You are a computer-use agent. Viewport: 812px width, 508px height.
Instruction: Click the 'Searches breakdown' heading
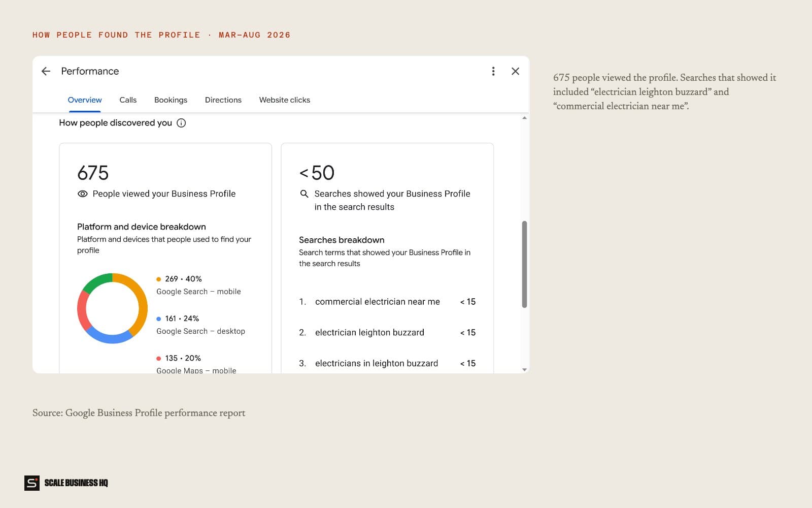pos(342,240)
